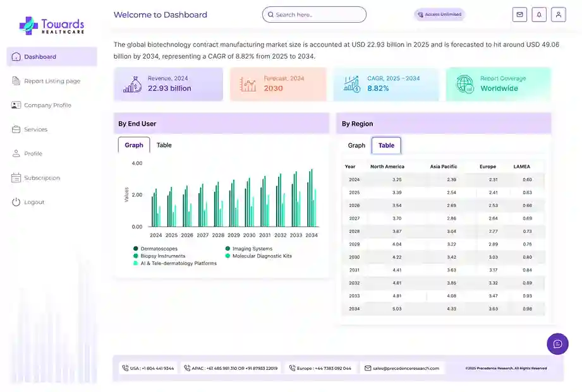Viewport: 582px width, 392px height.
Task: Toggle Imaging Systems legend series
Action: pyautogui.click(x=252, y=249)
